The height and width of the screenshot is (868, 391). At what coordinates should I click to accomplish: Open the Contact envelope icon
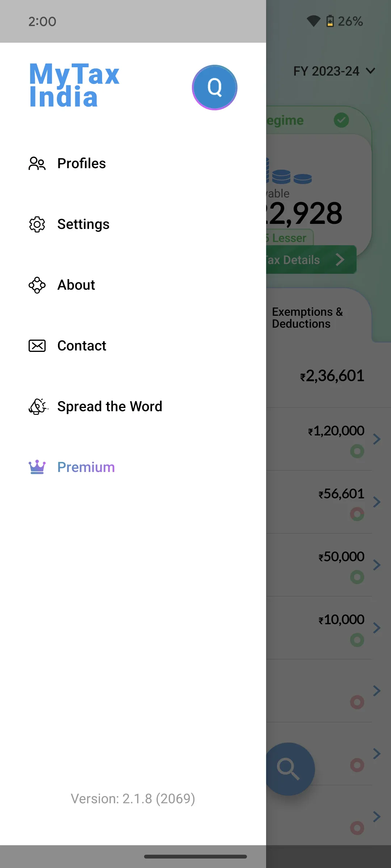point(37,345)
